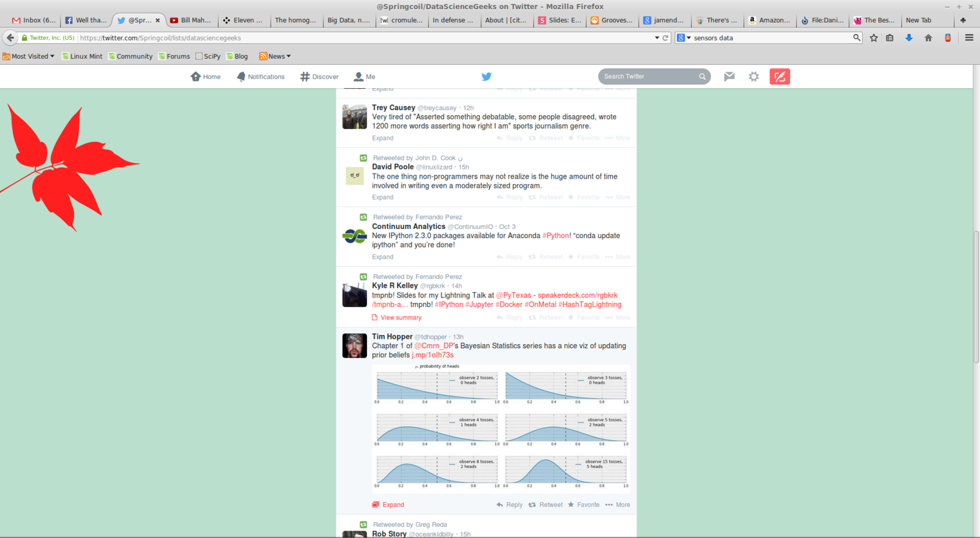Expand Trey Causey's tweet
980x538 pixels.
[383, 138]
